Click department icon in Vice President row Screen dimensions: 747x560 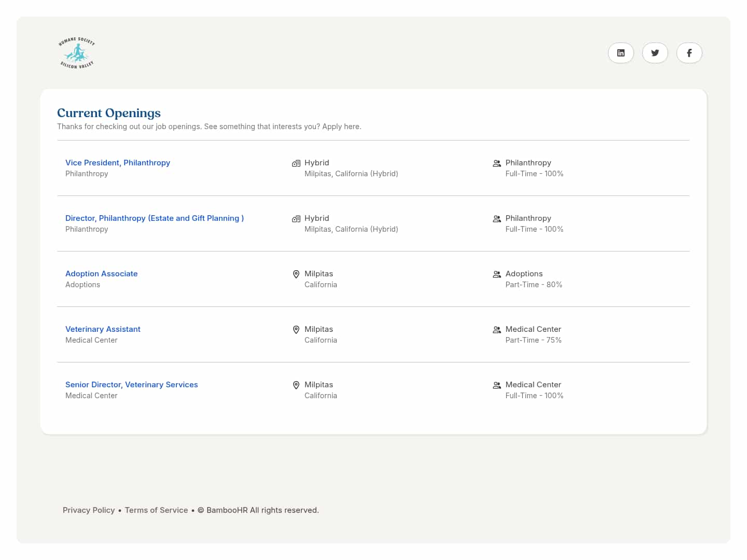pyautogui.click(x=496, y=163)
